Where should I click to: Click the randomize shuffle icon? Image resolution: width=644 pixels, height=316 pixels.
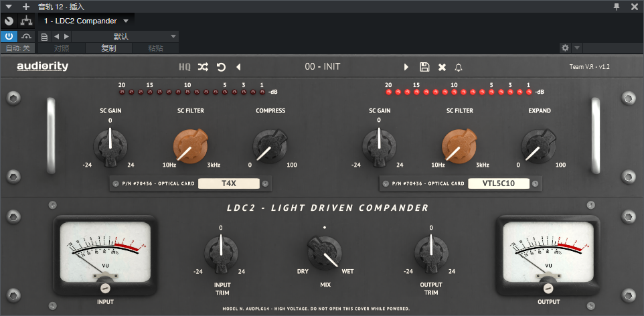click(x=203, y=67)
